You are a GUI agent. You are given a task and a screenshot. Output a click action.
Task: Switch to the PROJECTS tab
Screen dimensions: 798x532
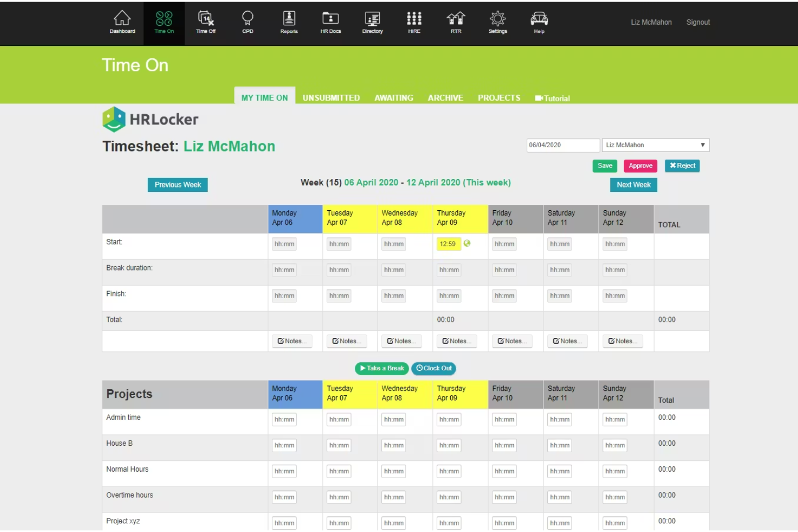pos(499,98)
